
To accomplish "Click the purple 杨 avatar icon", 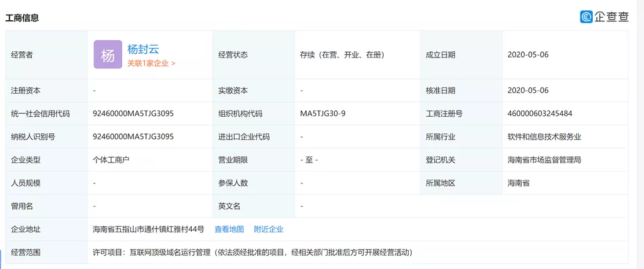I will pos(108,54).
